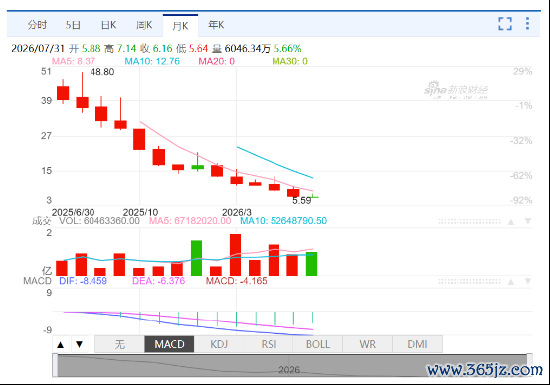Show the RSI indicator
This screenshot has height=385, width=550.
pyautogui.click(x=269, y=344)
